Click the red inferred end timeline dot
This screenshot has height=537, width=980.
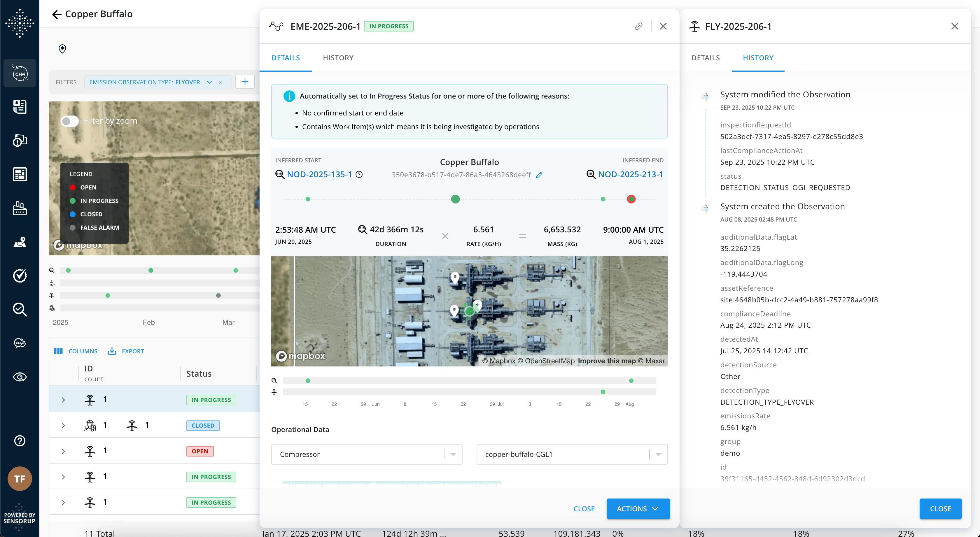point(631,199)
